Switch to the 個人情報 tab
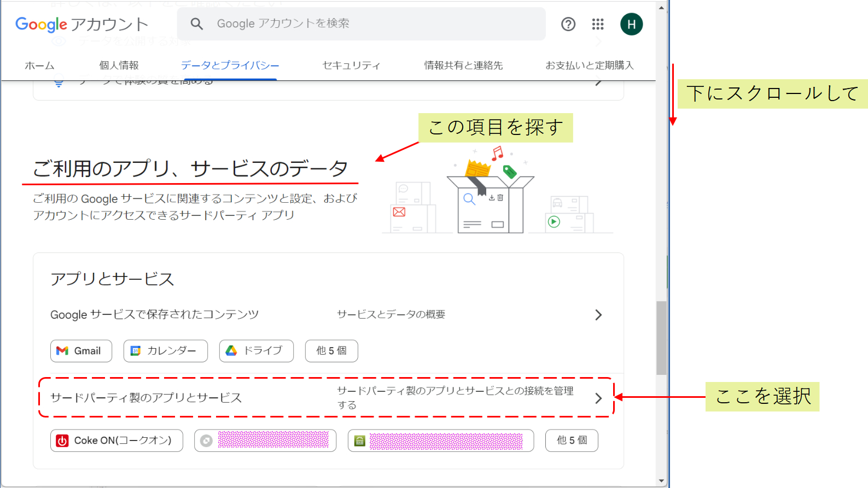Image resolution: width=868 pixels, height=488 pixels. coord(119,66)
